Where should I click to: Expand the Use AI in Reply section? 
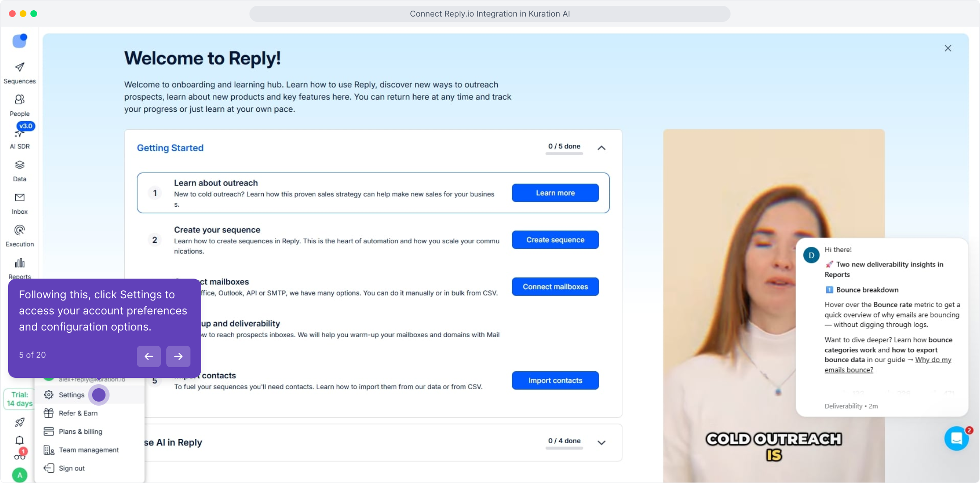(602, 443)
